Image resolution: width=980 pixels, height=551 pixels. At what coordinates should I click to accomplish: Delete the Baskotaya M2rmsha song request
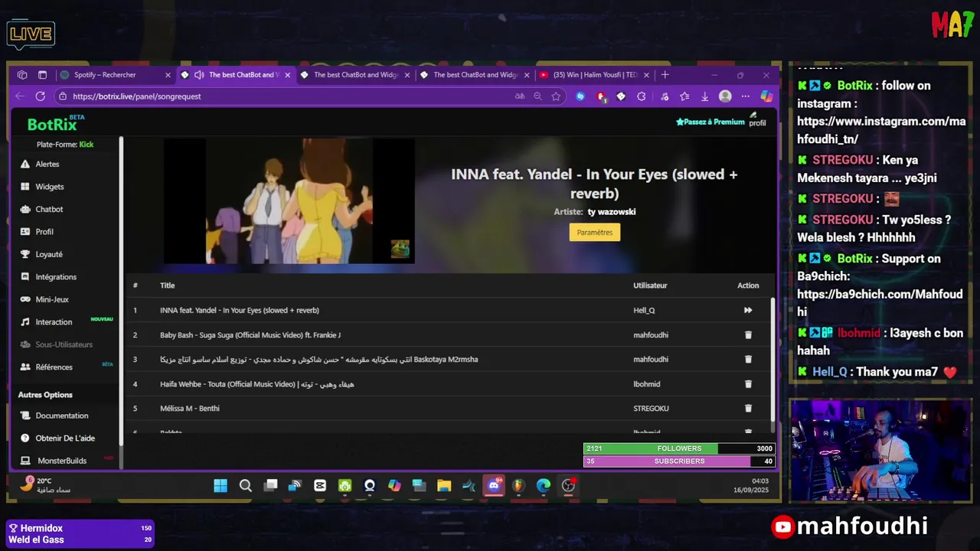pyautogui.click(x=748, y=359)
